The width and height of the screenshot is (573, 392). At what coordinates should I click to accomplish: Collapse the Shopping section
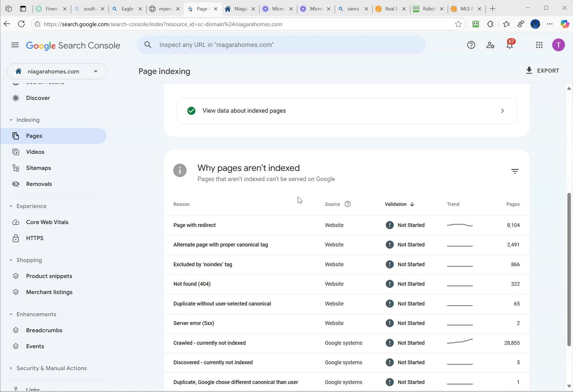pyautogui.click(x=11, y=260)
